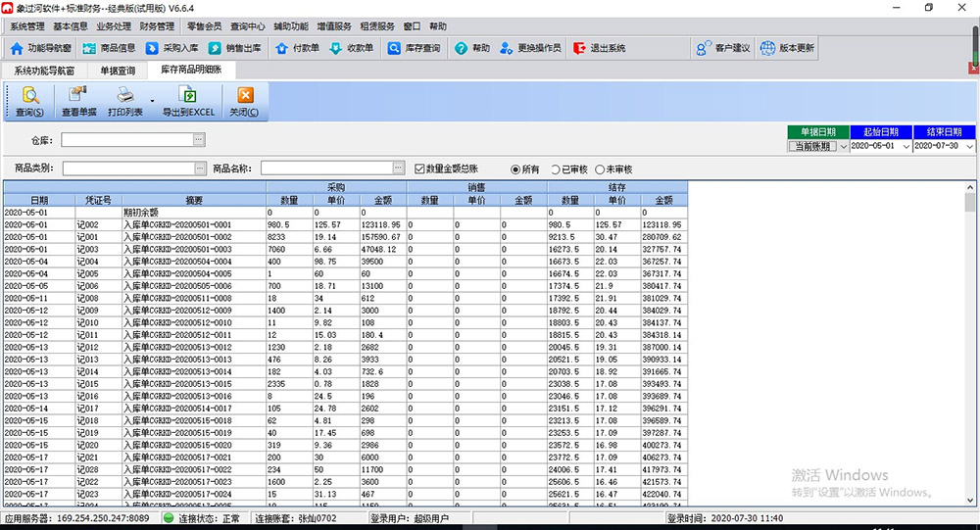Expand the 当前账期 period dropdown
Screen dimensions: 980x530
click(843, 146)
